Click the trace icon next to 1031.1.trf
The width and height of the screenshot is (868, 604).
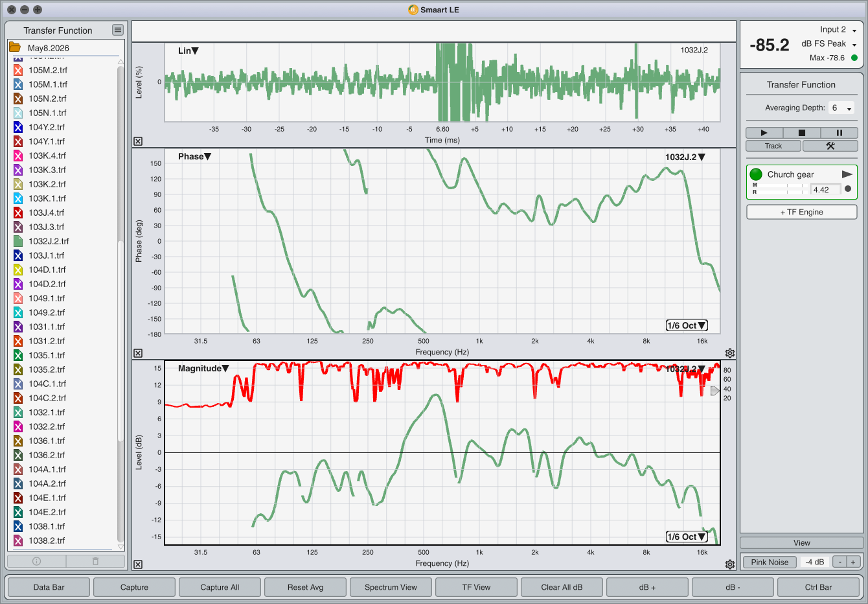pos(18,327)
